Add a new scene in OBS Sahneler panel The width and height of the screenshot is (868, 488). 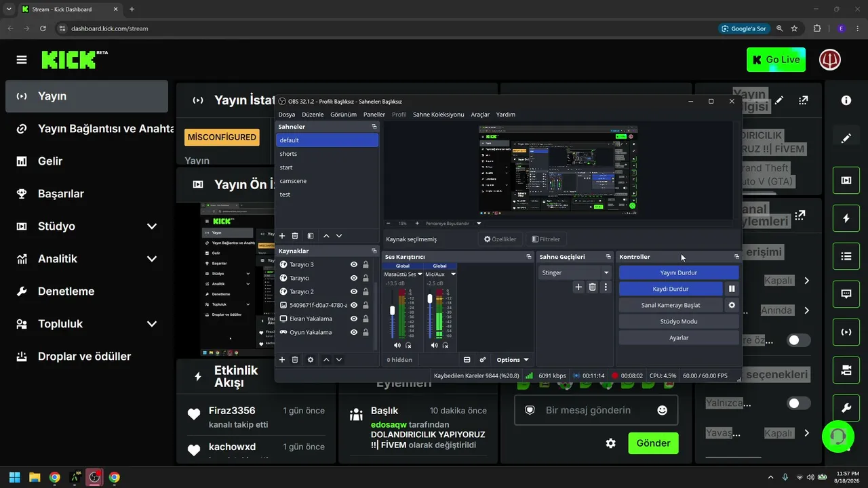[x=282, y=236]
